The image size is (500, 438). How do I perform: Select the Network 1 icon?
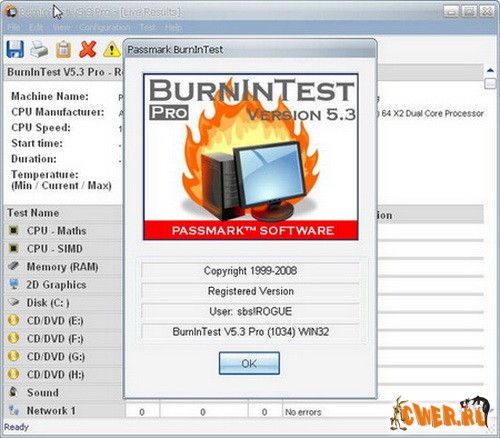(14, 410)
